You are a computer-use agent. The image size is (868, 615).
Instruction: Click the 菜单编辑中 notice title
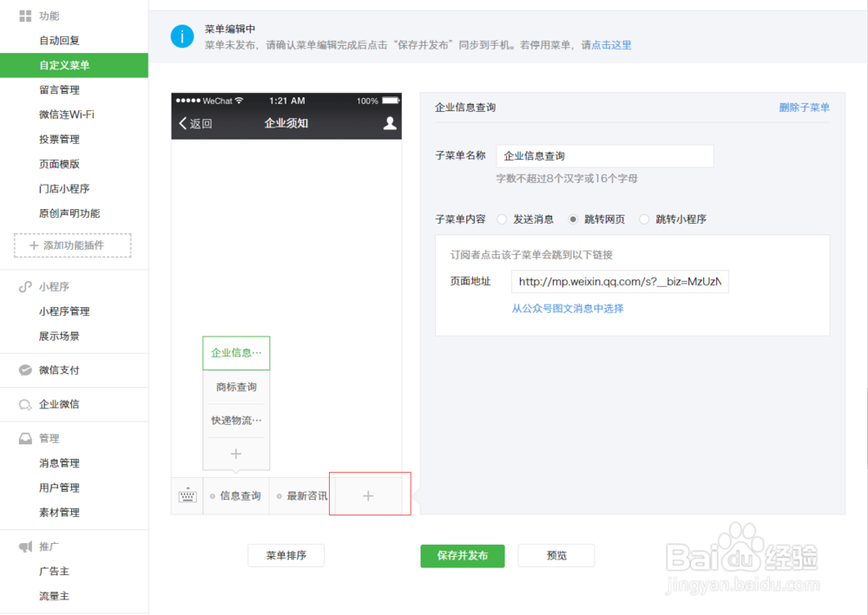click(x=230, y=29)
